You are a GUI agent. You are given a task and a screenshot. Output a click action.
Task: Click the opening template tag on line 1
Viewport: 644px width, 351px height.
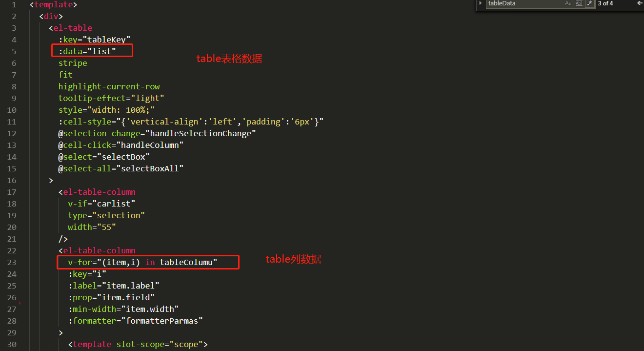[x=54, y=5]
